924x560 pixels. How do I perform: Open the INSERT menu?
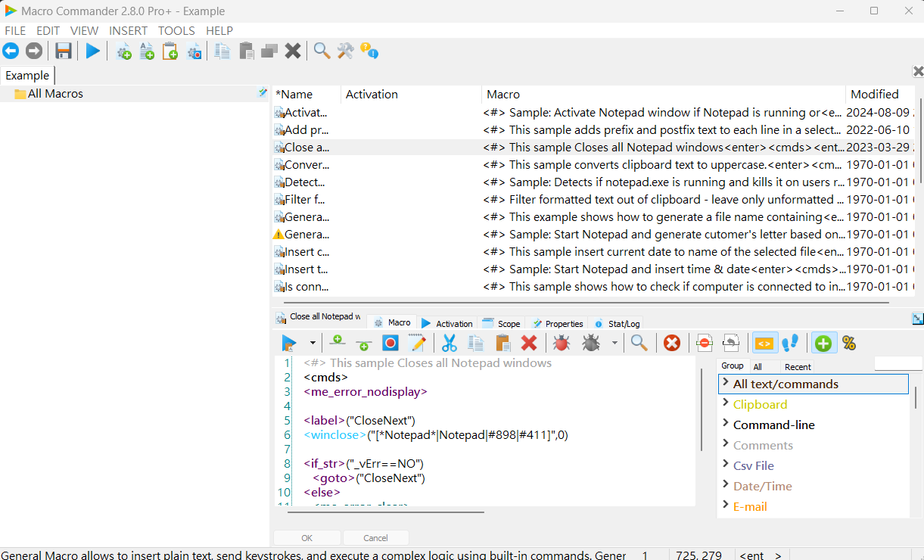pyautogui.click(x=128, y=31)
